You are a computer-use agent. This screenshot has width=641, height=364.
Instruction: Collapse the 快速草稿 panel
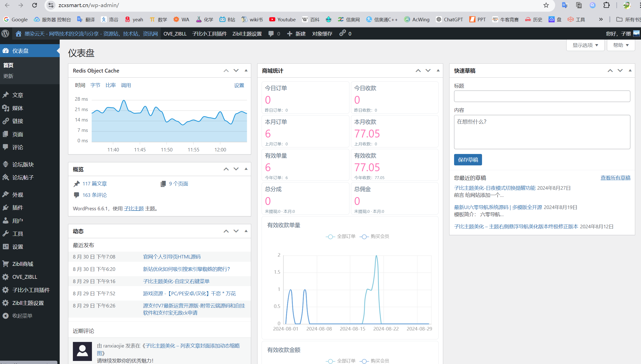tap(630, 71)
